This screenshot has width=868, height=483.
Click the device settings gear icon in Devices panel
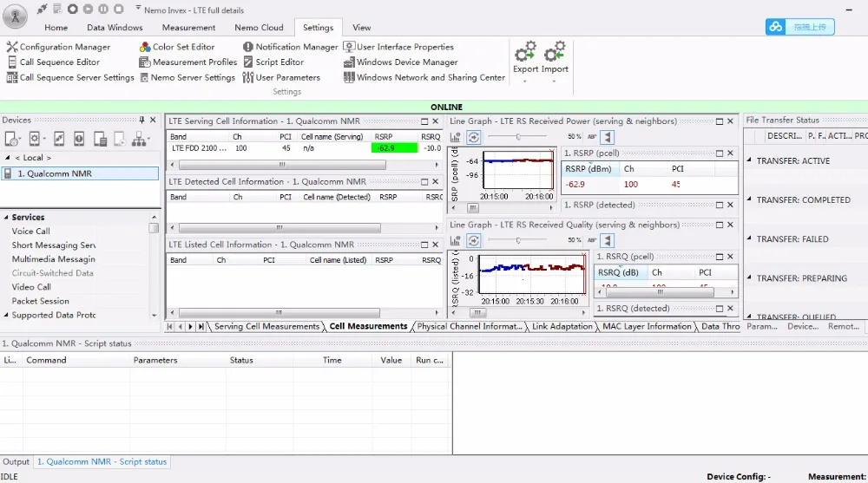click(35, 139)
